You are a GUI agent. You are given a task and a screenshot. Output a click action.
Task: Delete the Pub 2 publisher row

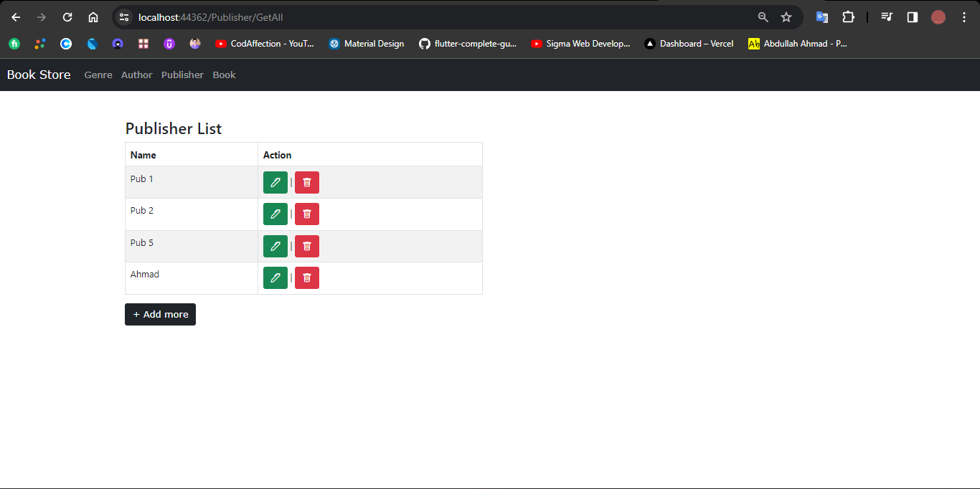tap(307, 214)
